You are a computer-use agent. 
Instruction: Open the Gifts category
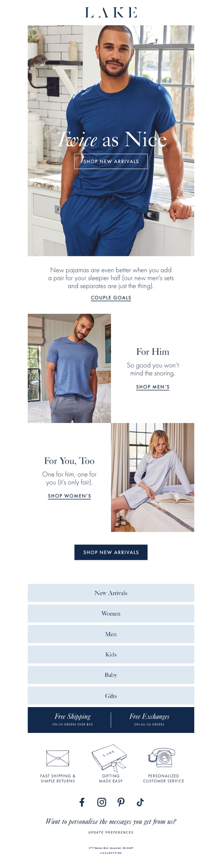[111, 696]
